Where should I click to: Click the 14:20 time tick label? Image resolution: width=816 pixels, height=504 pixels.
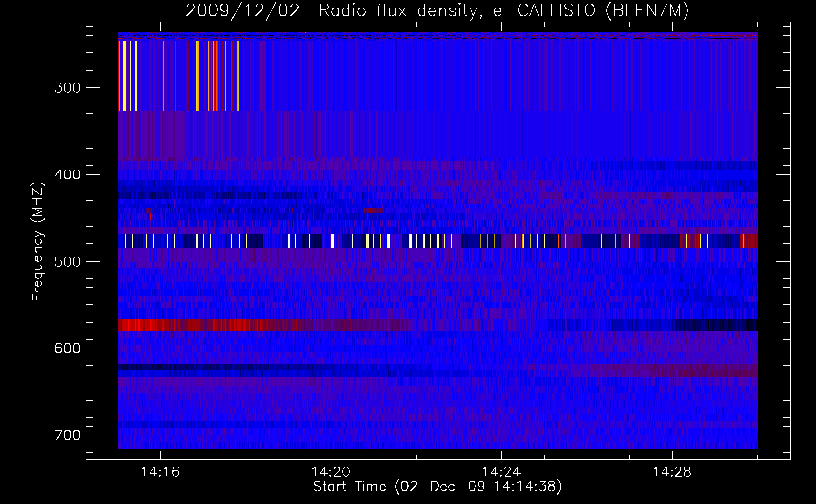331,472
